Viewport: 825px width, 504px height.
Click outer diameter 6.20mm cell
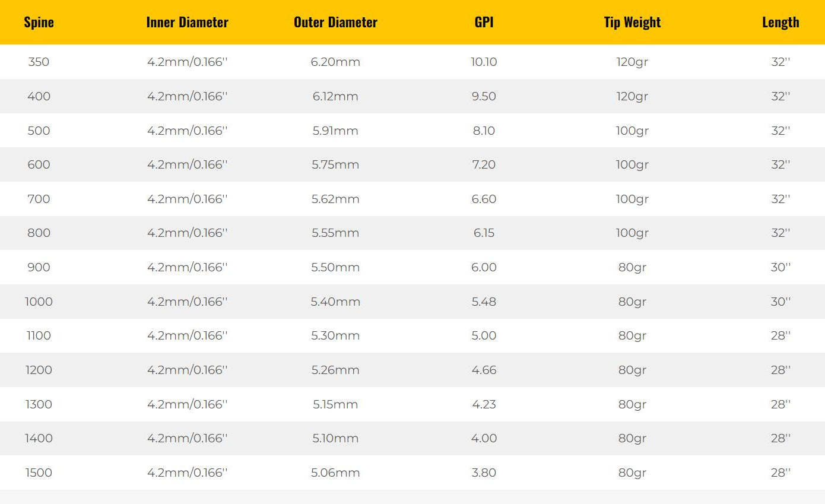click(335, 62)
